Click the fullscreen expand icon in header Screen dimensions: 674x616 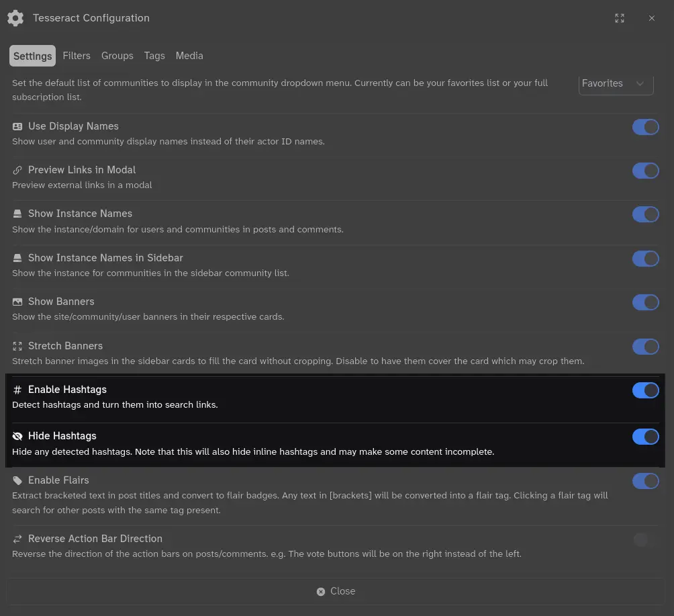pos(619,18)
